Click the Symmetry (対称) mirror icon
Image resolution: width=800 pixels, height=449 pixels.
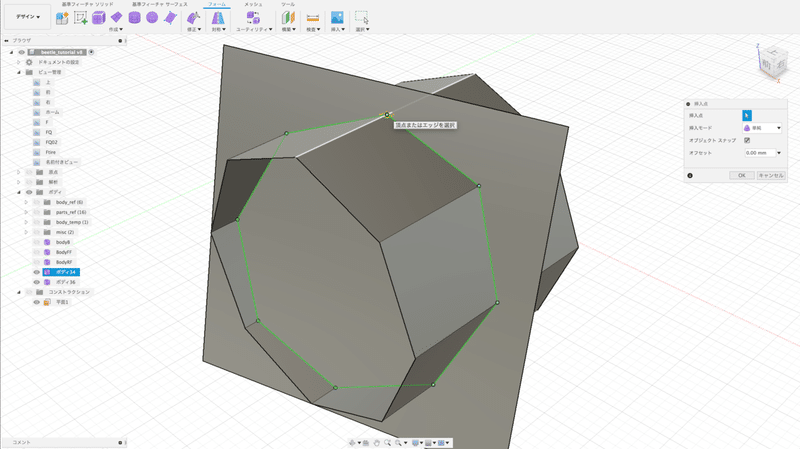click(218, 18)
